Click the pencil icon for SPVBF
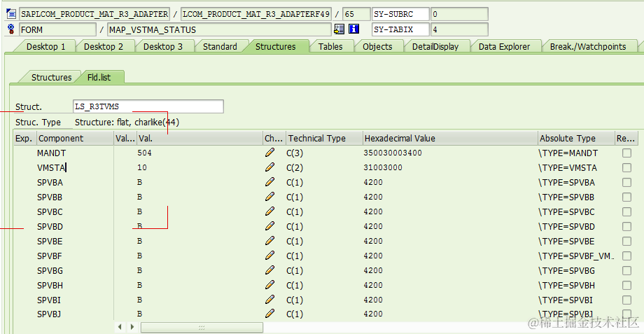The width and height of the screenshot is (644, 334). [269, 256]
